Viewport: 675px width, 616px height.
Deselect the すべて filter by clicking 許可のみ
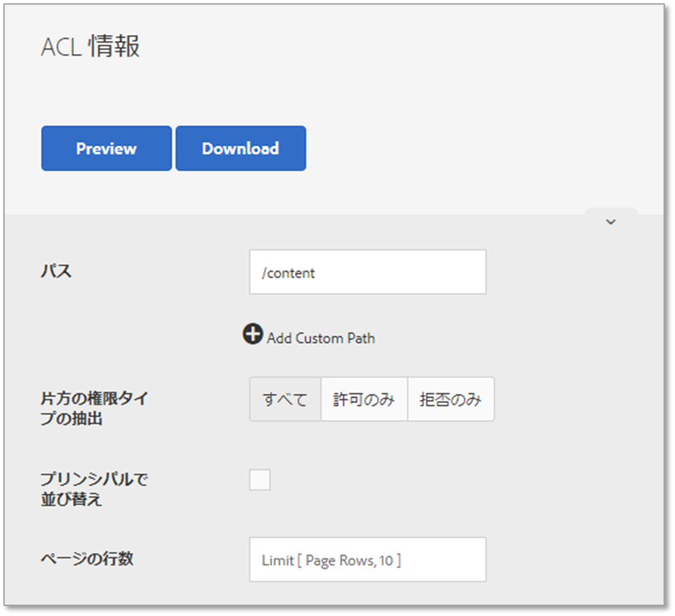point(364,398)
